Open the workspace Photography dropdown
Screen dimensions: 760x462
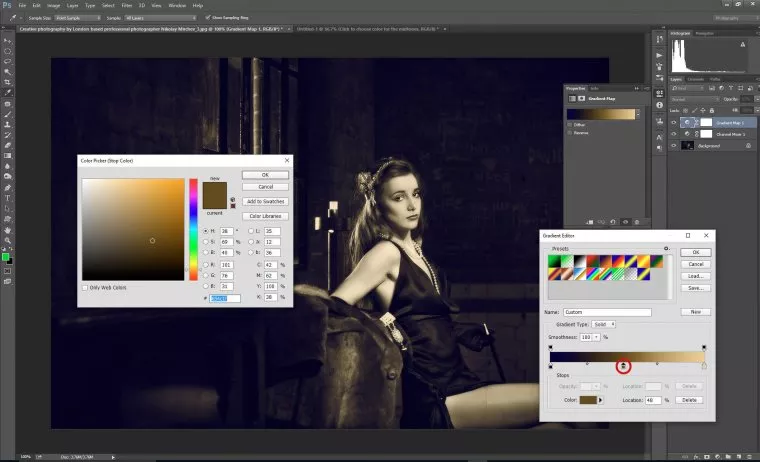735,18
